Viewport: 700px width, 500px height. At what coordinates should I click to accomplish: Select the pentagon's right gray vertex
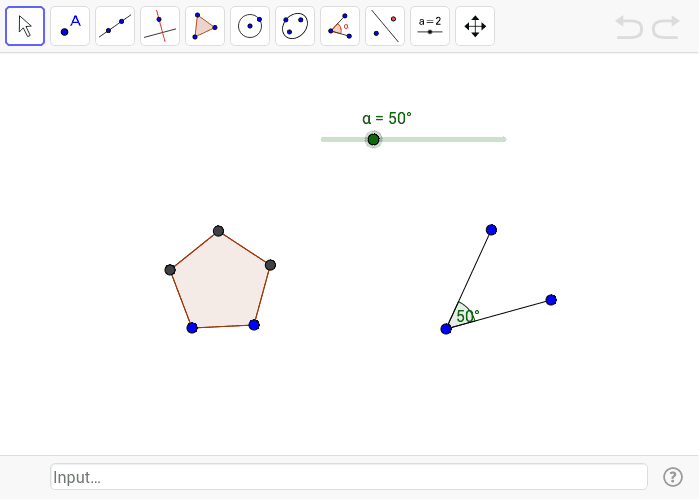[x=270, y=265]
